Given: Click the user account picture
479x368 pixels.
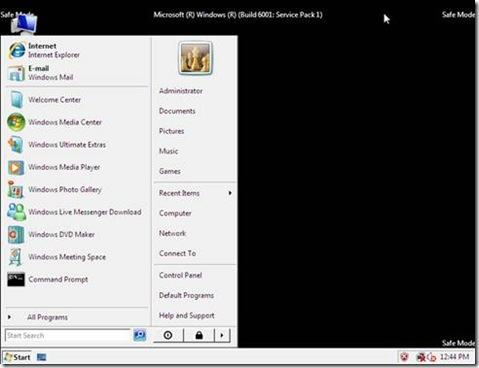Looking at the screenshot, I should [195, 58].
